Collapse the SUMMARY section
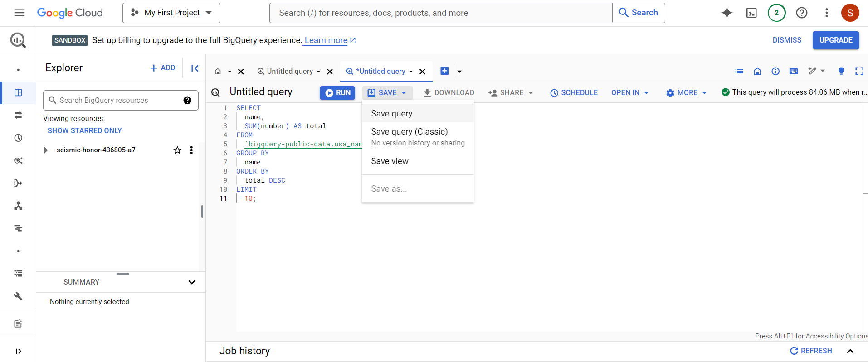 tap(192, 282)
